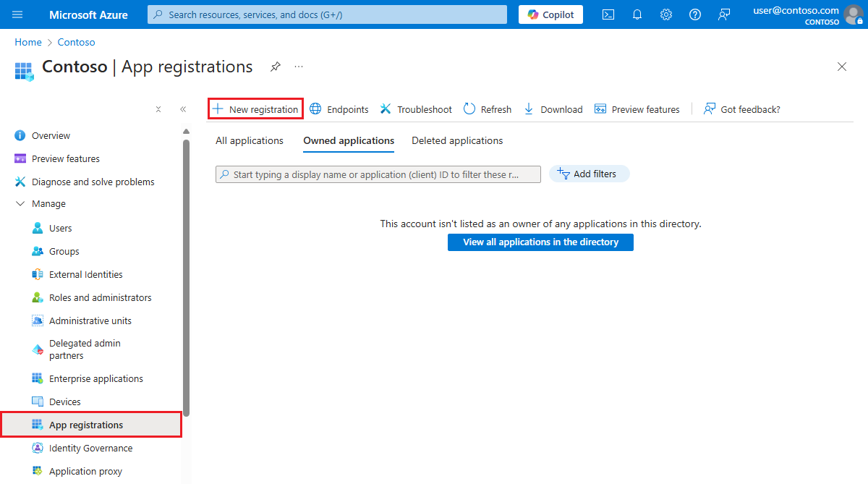
Task: Open Preview features in the toolbar
Action: click(637, 109)
